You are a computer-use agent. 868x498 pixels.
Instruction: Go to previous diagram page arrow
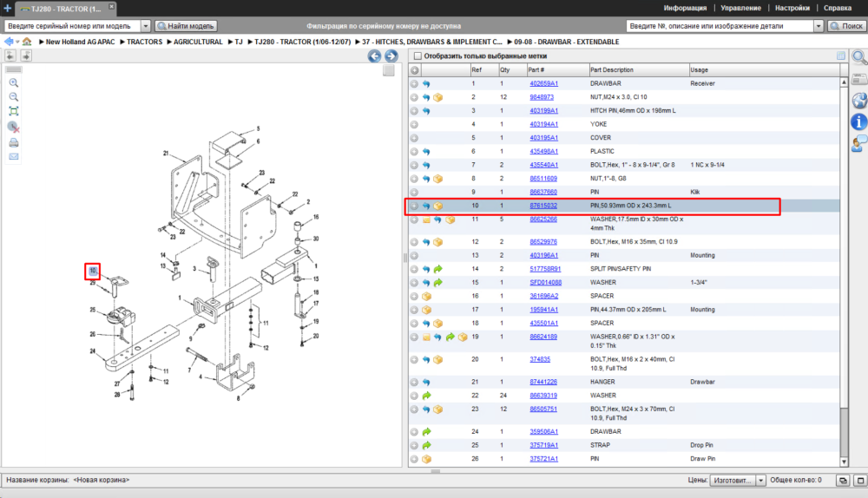374,56
